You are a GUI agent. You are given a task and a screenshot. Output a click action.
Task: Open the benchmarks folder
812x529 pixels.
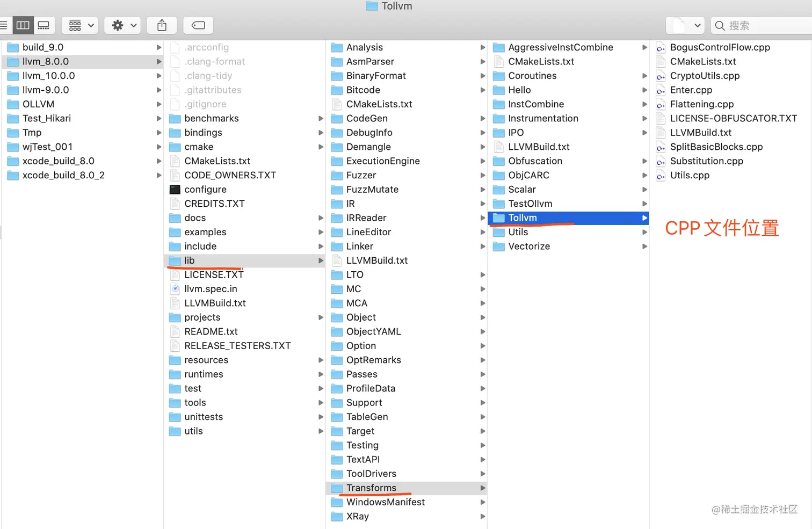click(x=244, y=118)
